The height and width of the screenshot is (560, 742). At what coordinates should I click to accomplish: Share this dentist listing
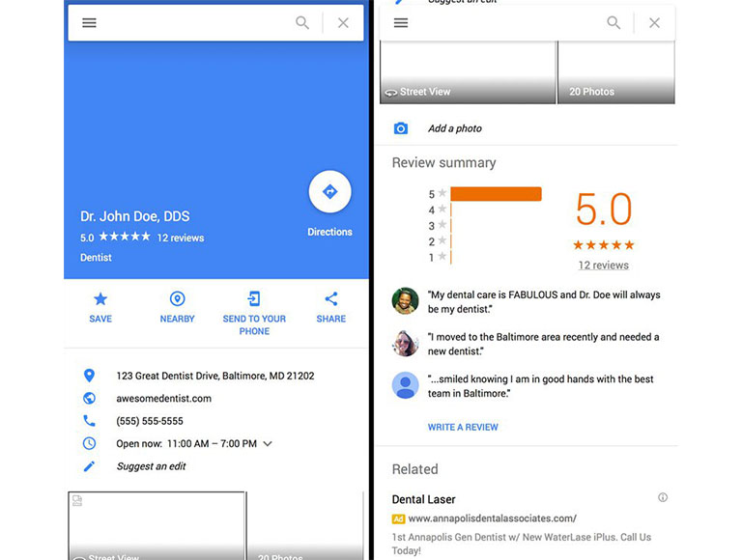point(330,299)
